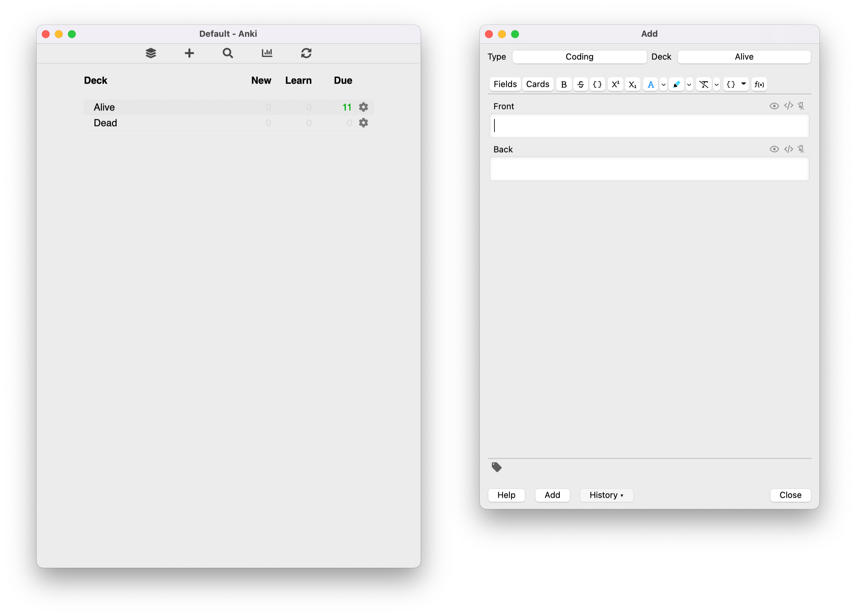Open options gear for Alive deck
Image resolution: width=856 pixels, height=616 pixels.
tap(363, 107)
